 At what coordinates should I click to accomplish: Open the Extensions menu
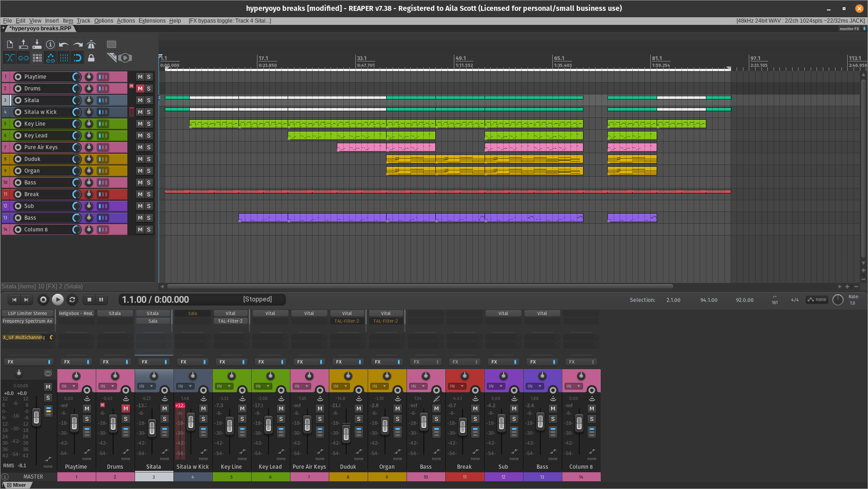point(152,21)
